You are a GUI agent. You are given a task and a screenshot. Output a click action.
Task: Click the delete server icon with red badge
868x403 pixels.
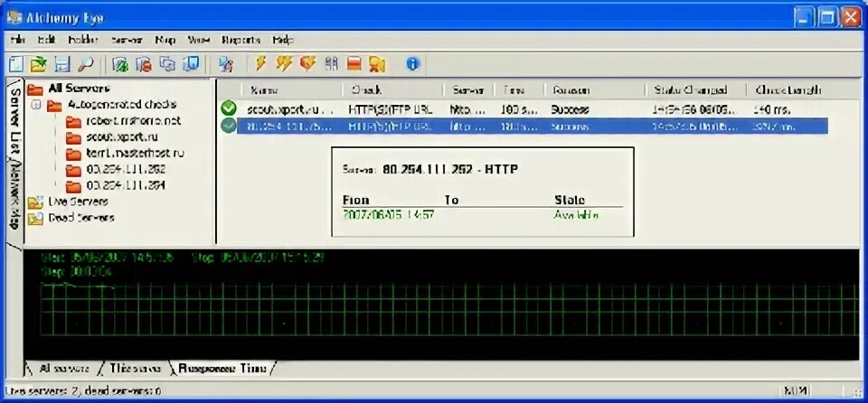(144, 64)
